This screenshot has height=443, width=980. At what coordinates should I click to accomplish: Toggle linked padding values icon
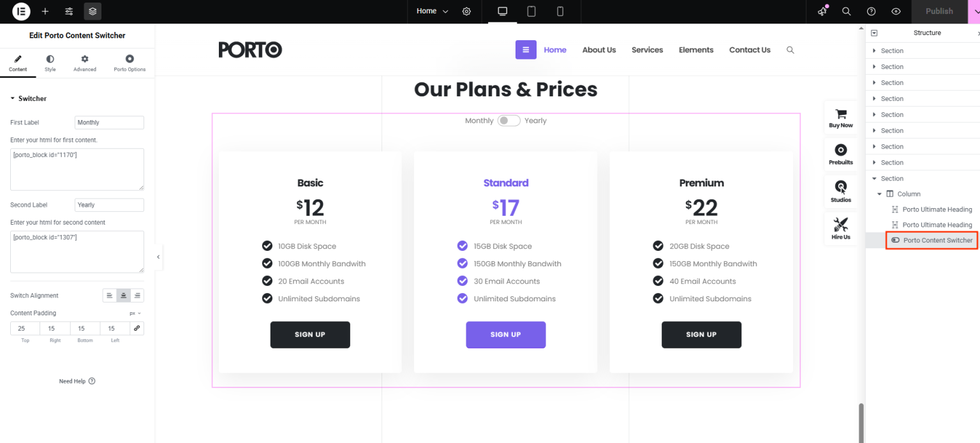click(x=137, y=328)
